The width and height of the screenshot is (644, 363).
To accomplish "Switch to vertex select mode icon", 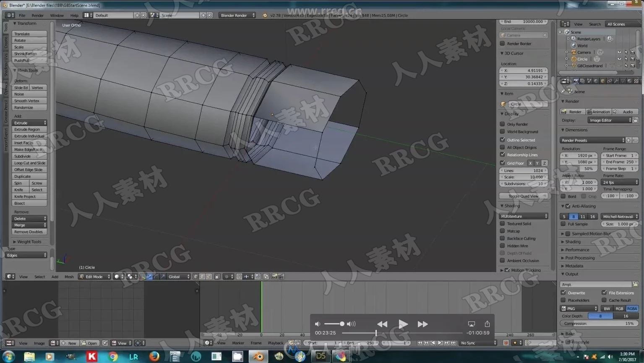I will pos(196,277).
